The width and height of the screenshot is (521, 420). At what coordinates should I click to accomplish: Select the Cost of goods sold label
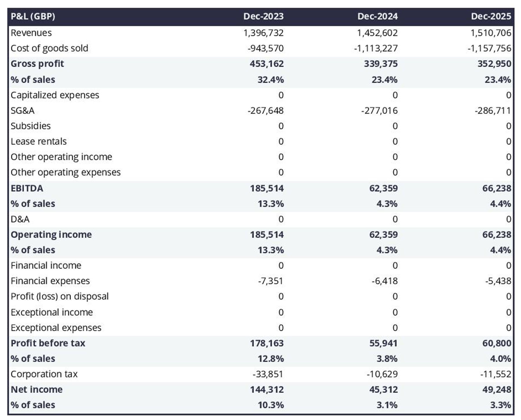(x=49, y=48)
